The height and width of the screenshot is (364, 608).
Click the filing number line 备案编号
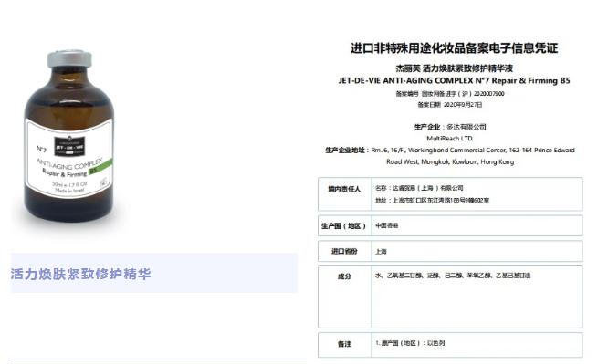coord(450,93)
